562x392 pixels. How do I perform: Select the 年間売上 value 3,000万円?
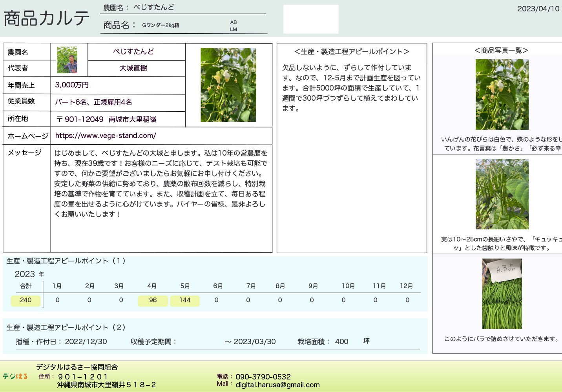coord(72,85)
